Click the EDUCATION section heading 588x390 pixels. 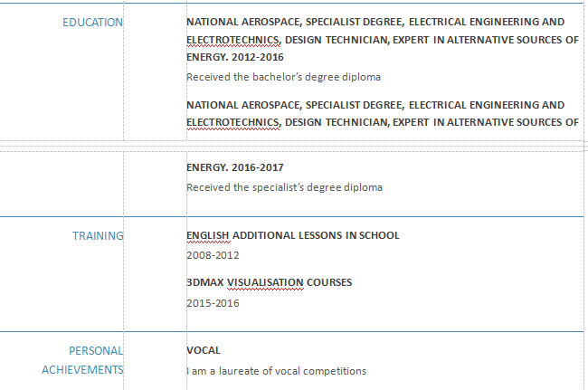coord(92,22)
